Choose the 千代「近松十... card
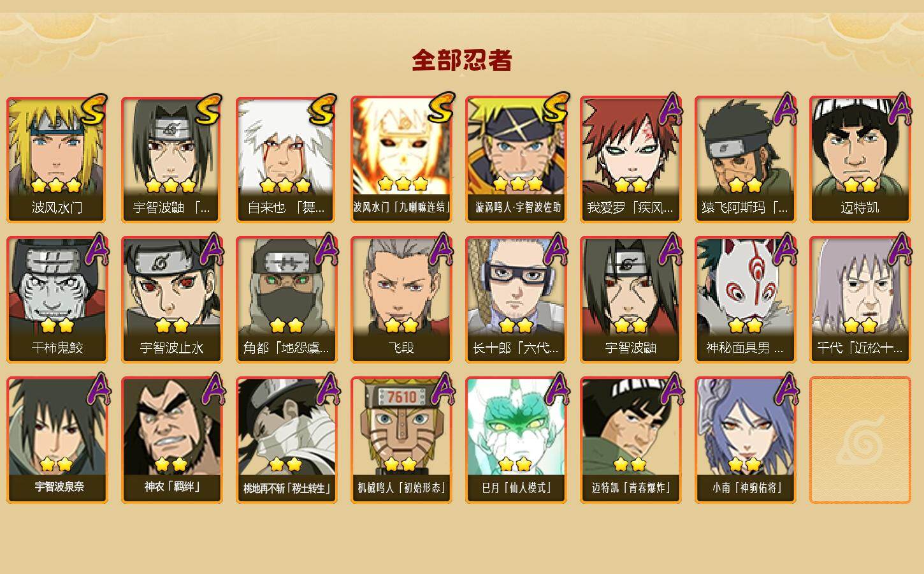The width and height of the screenshot is (924, 574). [860, 300]
